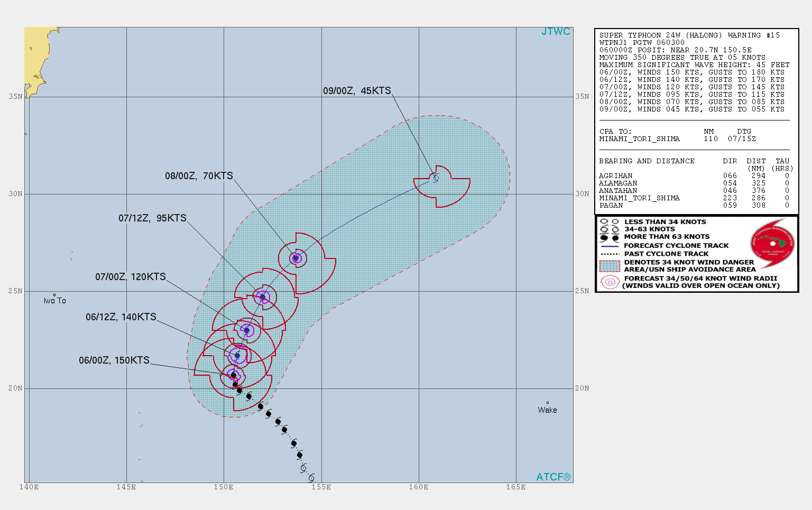Click the ATCF® text at map bottom
Screen dimensions: 812x510
pos(553,477)
